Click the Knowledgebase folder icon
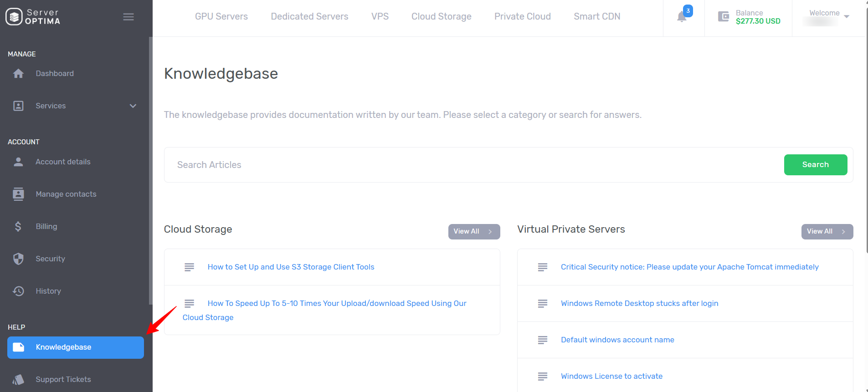Image resolution: width=868 pixels, height=392 pixels. point(18,347)
